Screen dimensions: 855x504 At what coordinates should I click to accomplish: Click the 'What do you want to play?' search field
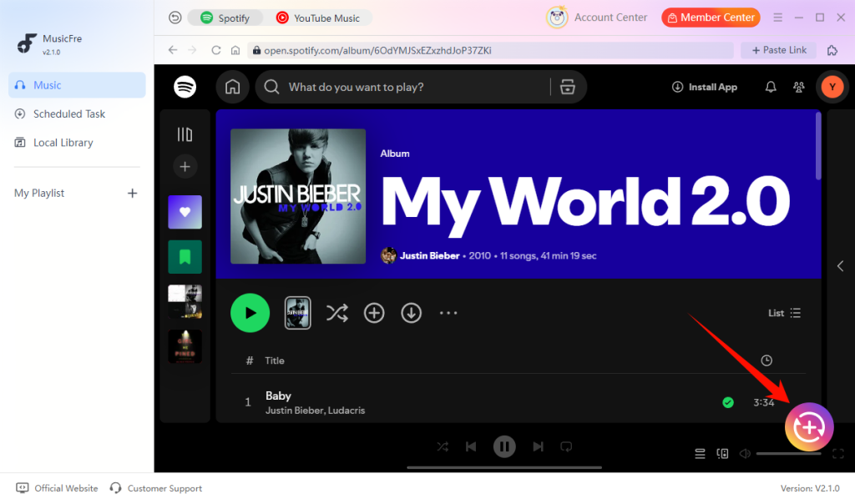403,87
